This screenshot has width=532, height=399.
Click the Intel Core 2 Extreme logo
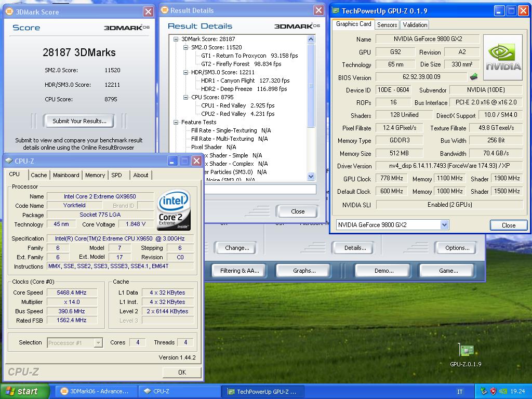[174, 210]
